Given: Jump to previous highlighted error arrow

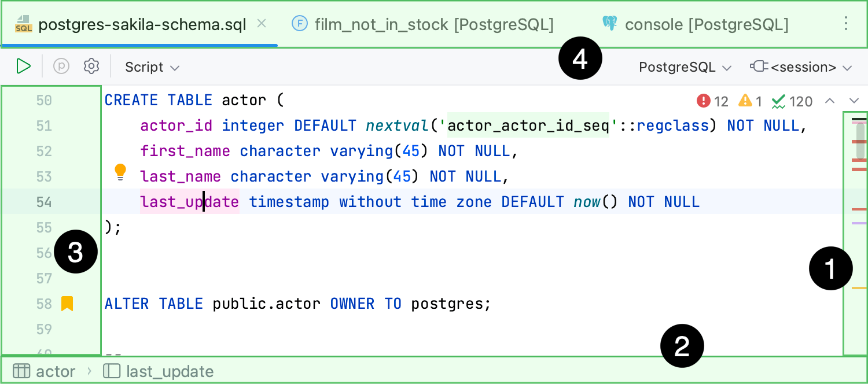Looking at the screenshot, I should click(x=830, y=101).
